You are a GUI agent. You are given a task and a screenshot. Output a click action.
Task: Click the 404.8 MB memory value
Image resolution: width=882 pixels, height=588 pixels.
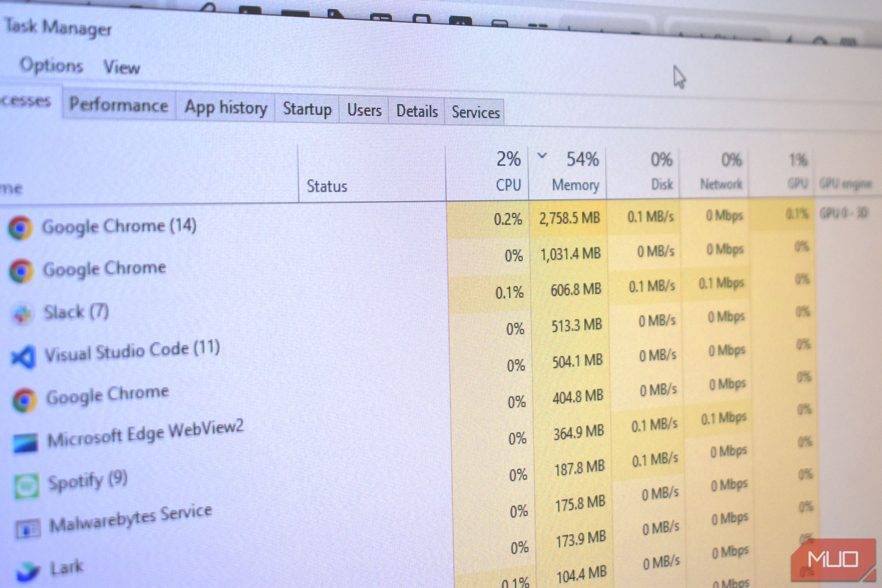tap(578, 396)
